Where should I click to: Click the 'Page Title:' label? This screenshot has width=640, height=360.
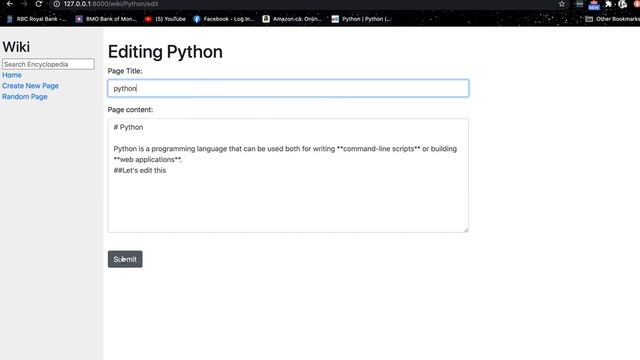(x=125, y=71)
